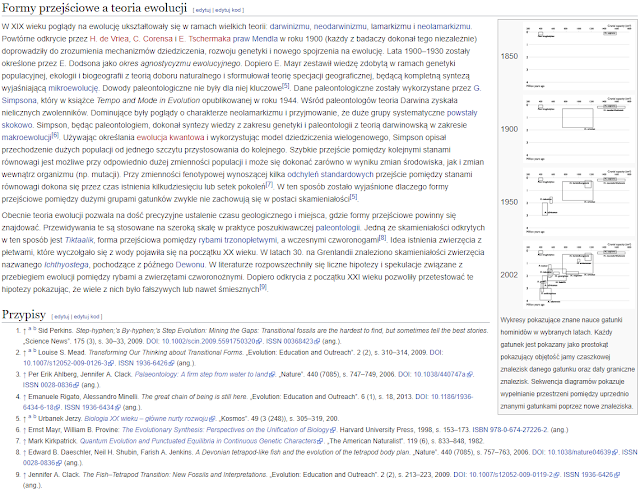
Task: Click the up arrow of reference 3
Action: [x=24, y=375]
